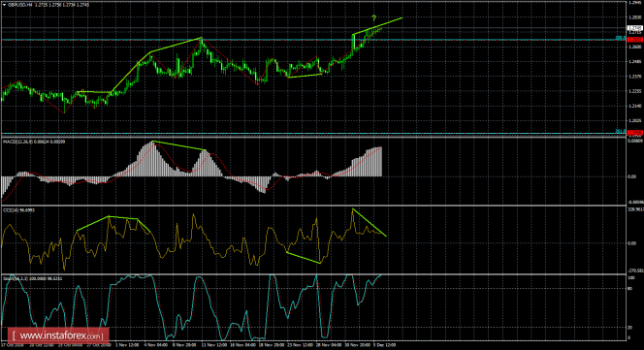
Task: Open the www.instaforex.com watermark link
Action: (x=59, y=336)
